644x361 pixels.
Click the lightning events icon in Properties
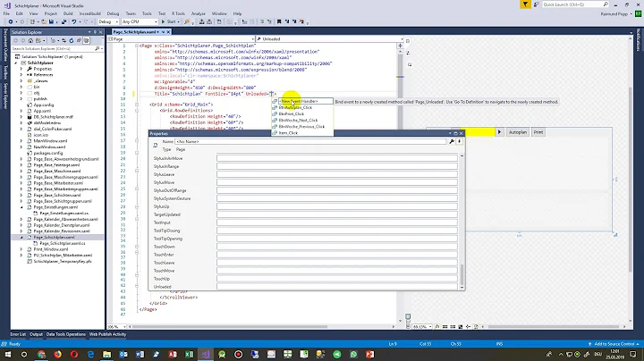pyautogui.click(x=459, y=141)
